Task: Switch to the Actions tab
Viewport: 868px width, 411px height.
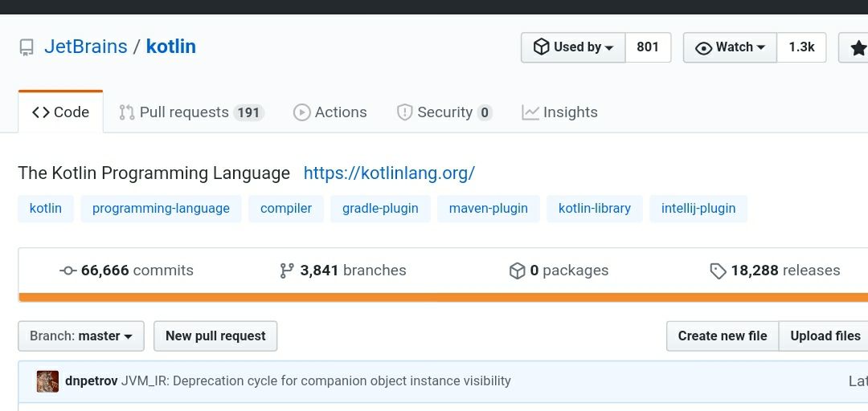Action: tap(330, 112)
